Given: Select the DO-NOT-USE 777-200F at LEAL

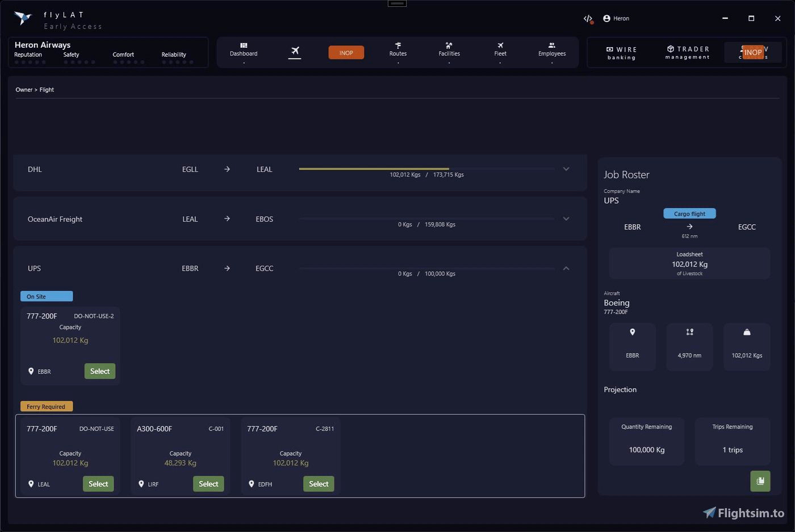Looking at the screenshot, I should click(x=98, y=484).
